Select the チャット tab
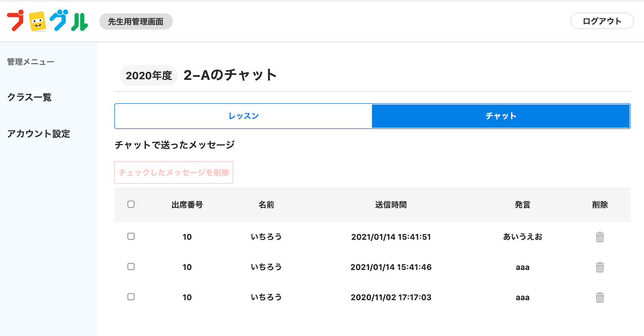This screenshot has width=644, height=336. coord(501,116)
